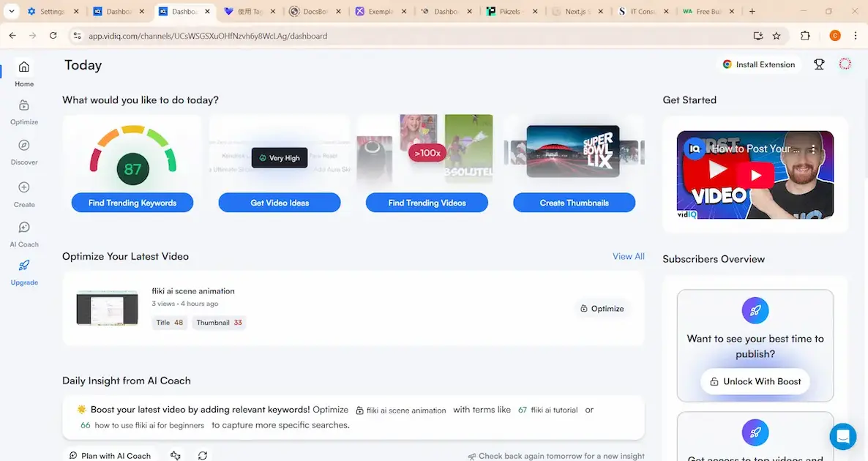Click the Home sidebar icon
The image size is (868, 461).
[24, 67]
